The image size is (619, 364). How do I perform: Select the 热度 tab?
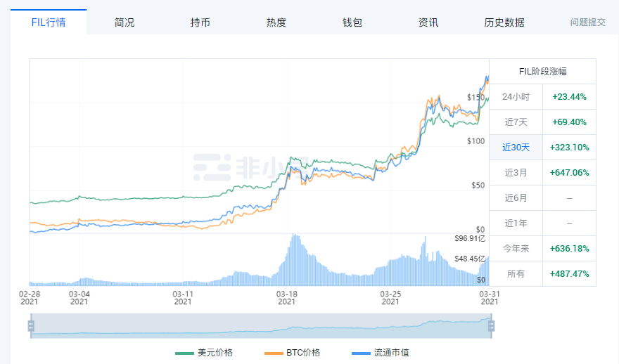click(276, 22)
